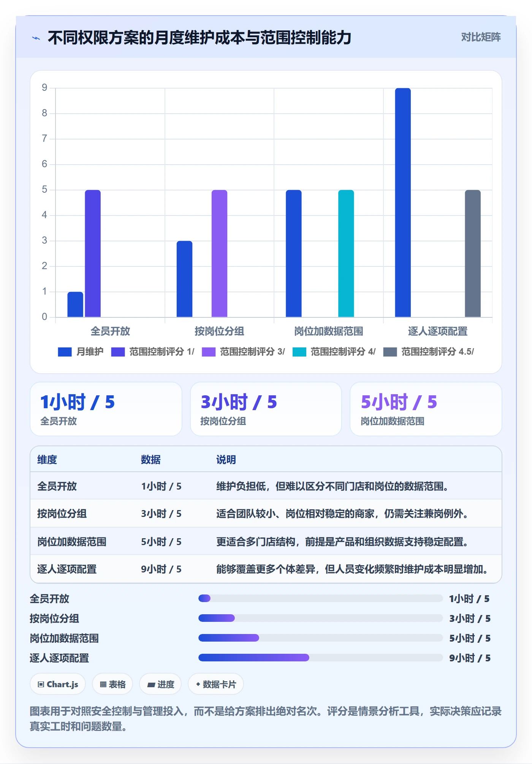Toggle the 范围控制评分 1/ legend entry
This screenshot has width=532, height=764.
click(153, 352)
